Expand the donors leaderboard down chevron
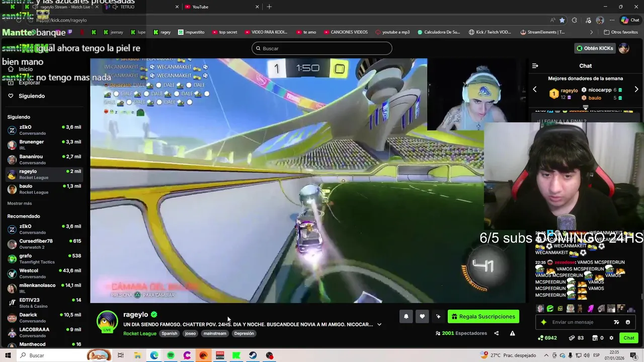The image size is (644, 362). [586, 107]
